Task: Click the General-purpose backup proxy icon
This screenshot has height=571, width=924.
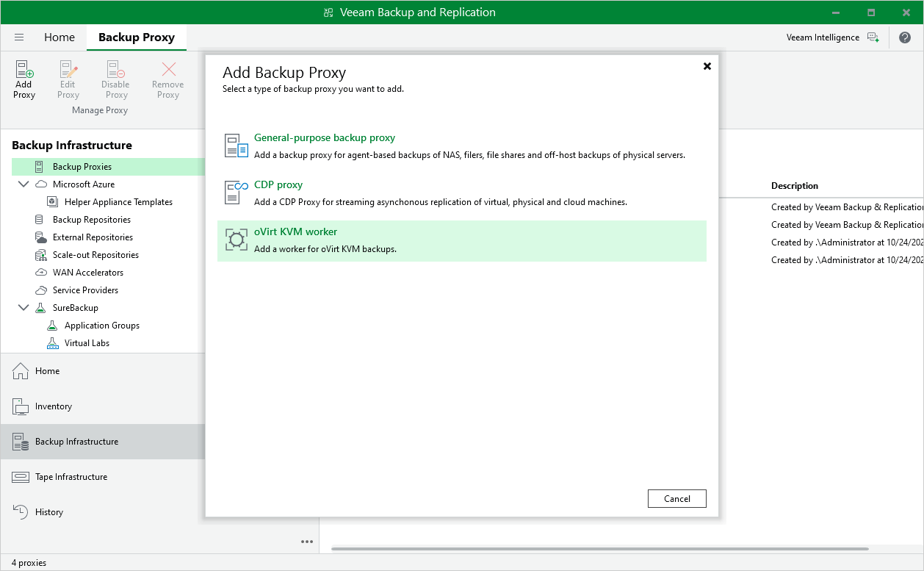Action: click(237, 146)
